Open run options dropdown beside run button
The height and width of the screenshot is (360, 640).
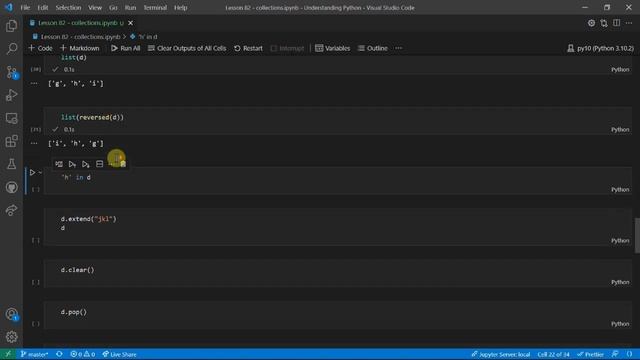point(40,173)
